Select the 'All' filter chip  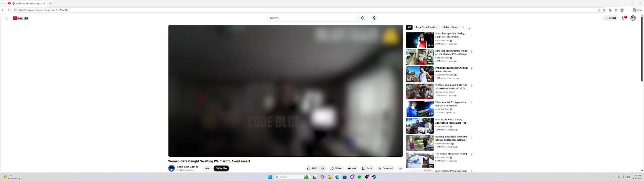coord(409,27)
